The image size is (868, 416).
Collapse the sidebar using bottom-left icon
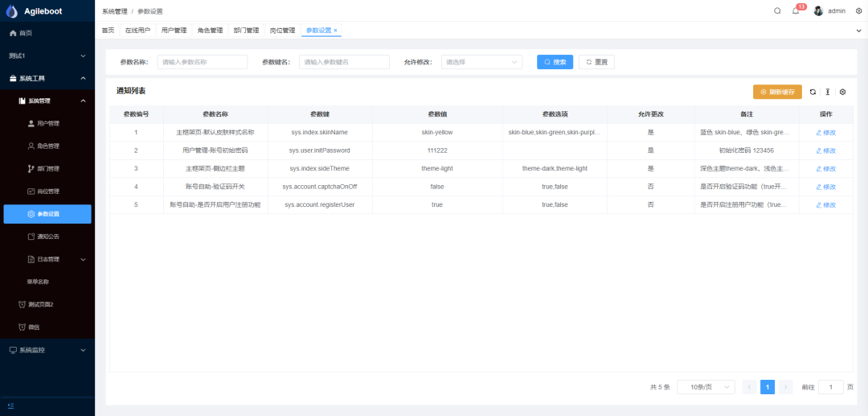click(11, 406)
